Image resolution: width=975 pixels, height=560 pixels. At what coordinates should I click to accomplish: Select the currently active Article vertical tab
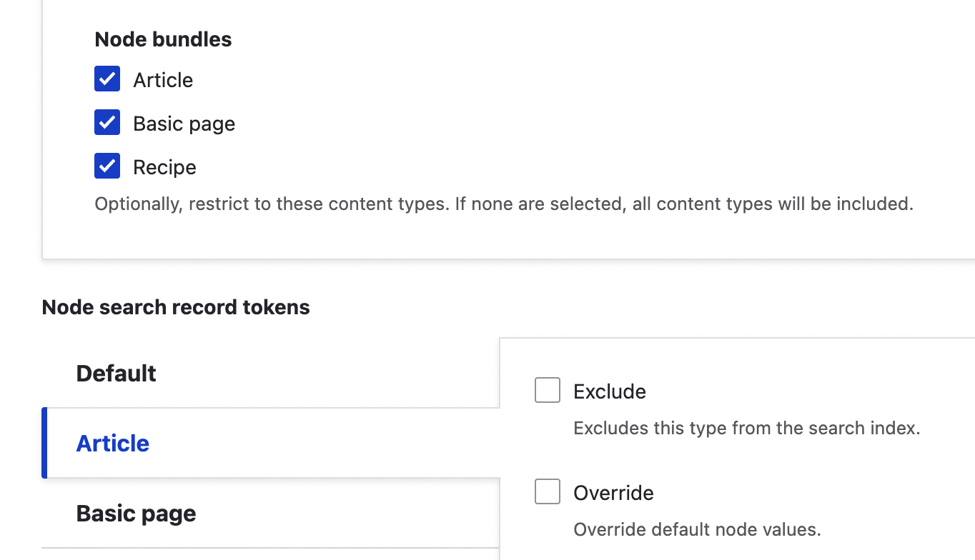pos(112,443)
